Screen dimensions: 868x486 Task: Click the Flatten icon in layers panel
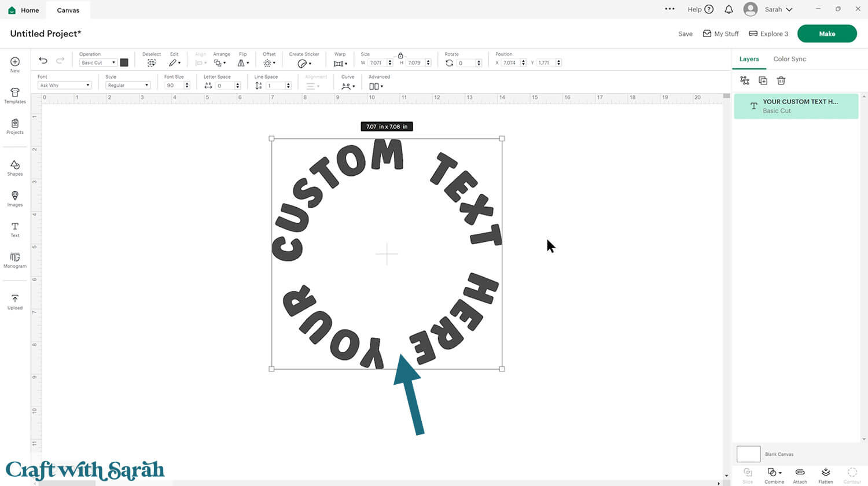(825, 475)
